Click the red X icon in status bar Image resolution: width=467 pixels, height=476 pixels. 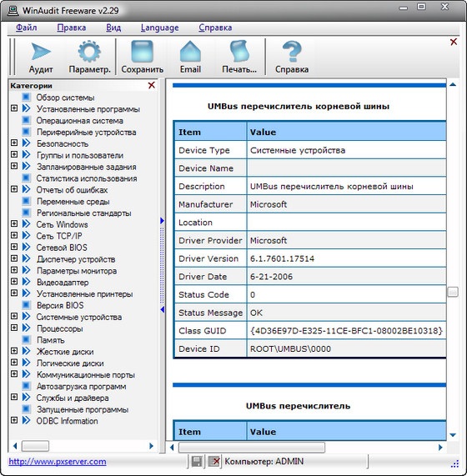[214, 462]
